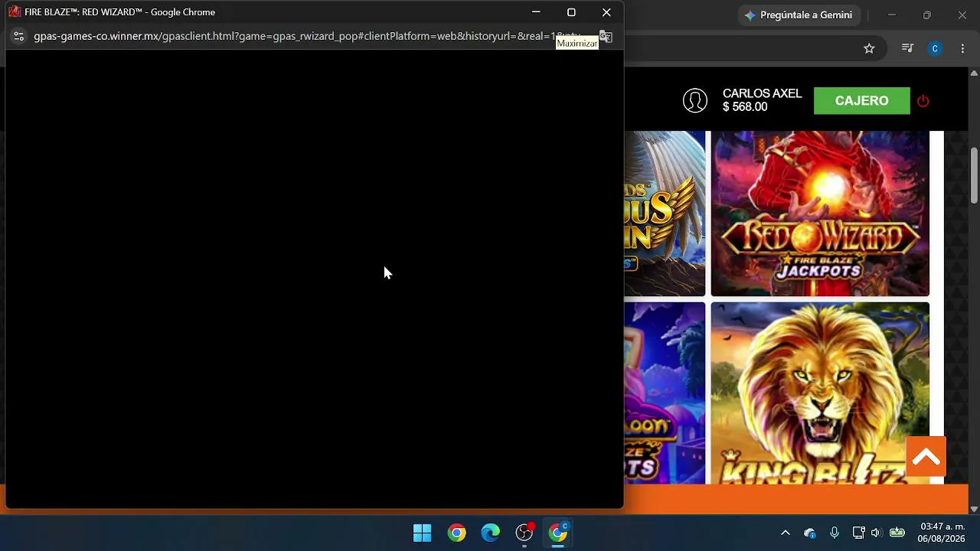Restore down the background Chrome window
Image resolution: width=980 pixels, height=551 pixels.
(926, 15)
